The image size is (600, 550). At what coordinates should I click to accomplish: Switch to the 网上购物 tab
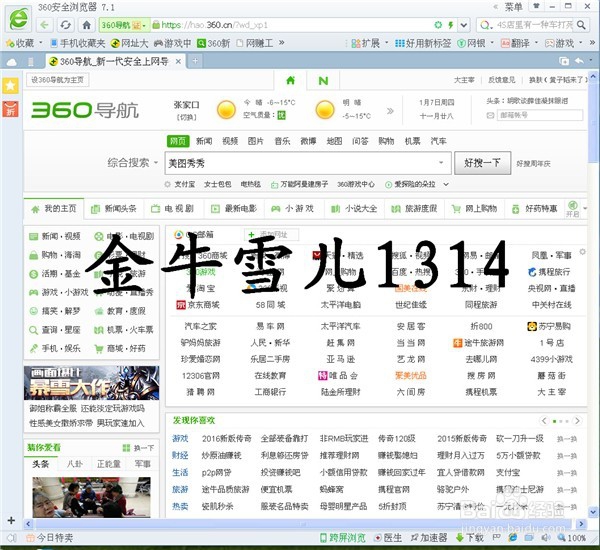474,209
